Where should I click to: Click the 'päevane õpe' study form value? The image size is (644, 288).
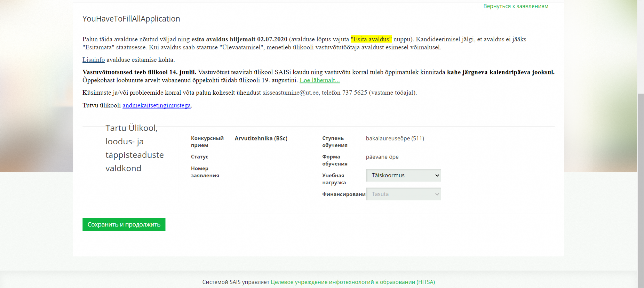(x=382, y=157)
